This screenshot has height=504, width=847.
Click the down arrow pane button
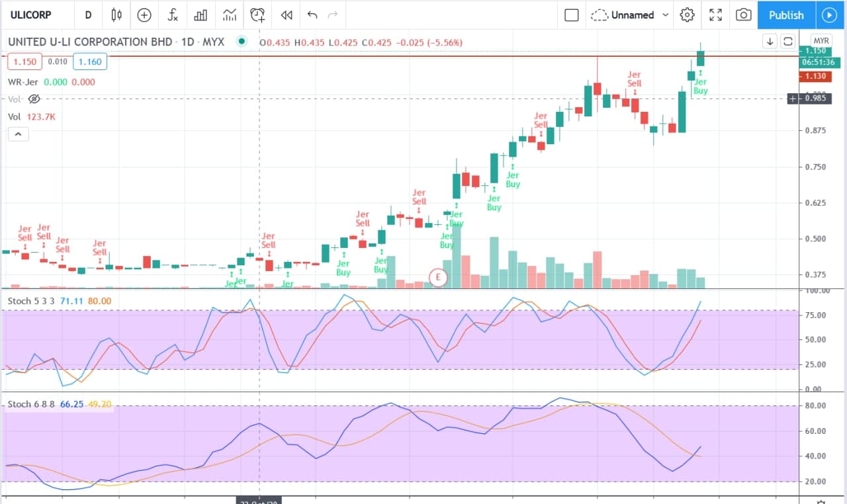click(x=770, y=41)
